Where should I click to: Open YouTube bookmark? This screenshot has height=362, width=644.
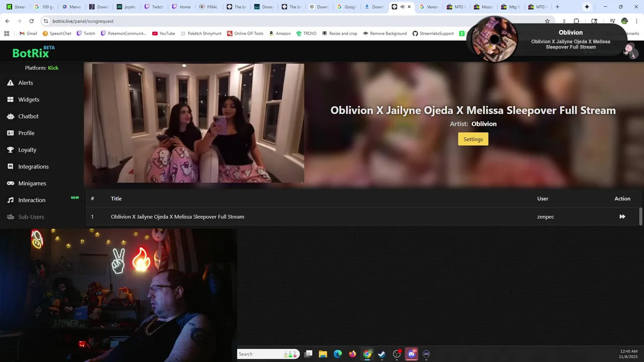coord(164,34)
